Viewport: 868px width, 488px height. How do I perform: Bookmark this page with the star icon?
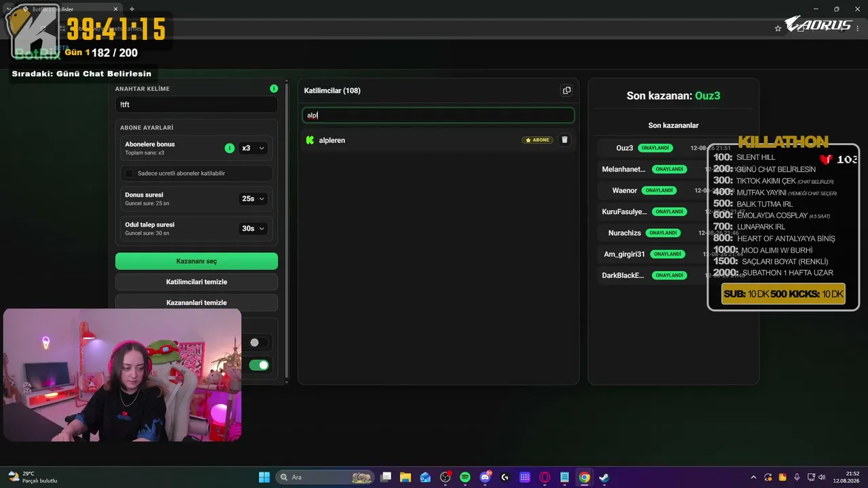(x=778, y=28)
